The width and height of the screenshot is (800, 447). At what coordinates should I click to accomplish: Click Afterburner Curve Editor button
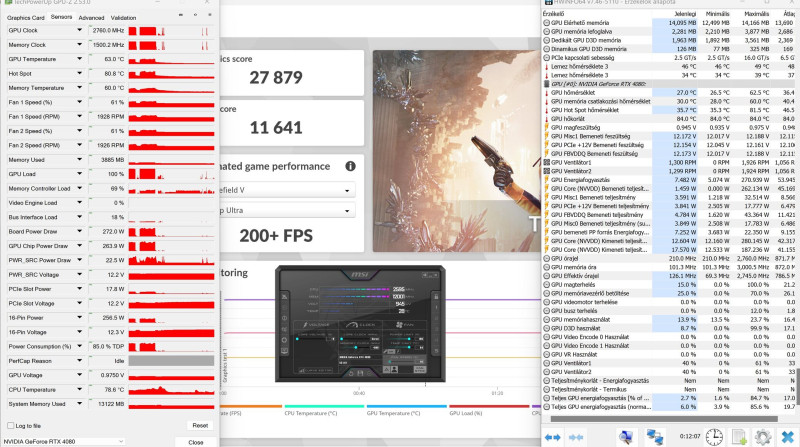click(x=316, y=370)
